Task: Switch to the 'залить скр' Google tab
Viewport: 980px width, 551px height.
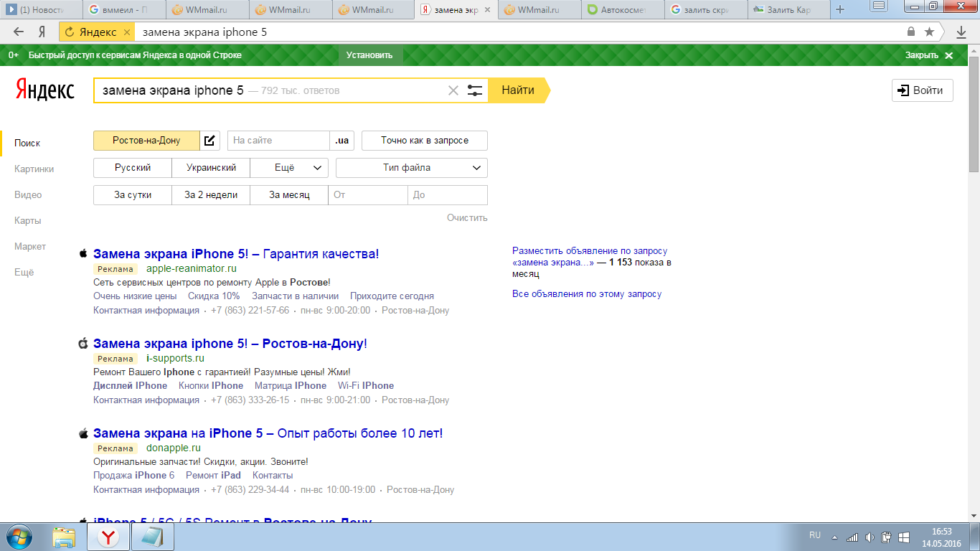Action: tap(705, 10)
